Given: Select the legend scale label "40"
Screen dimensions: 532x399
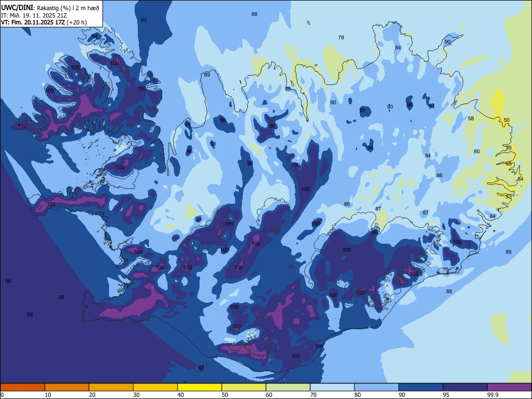Looking at the screenshot, I should (180, 395).
